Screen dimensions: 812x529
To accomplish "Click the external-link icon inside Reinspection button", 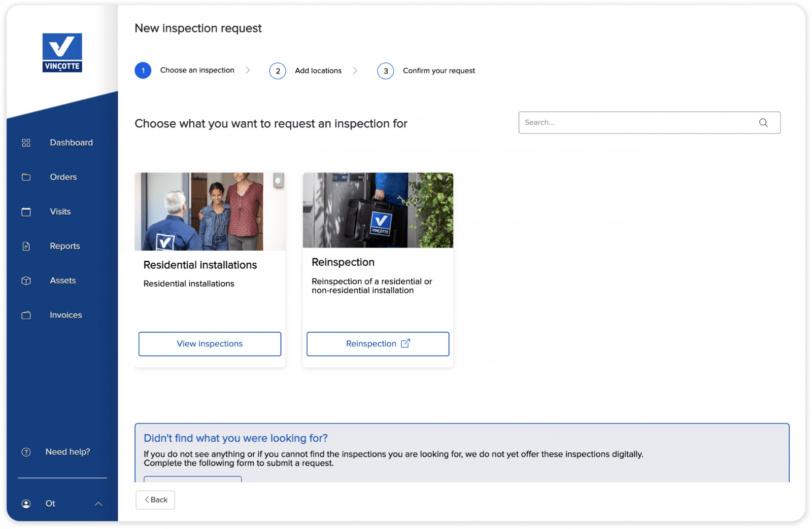I will (x=405, y=343).
